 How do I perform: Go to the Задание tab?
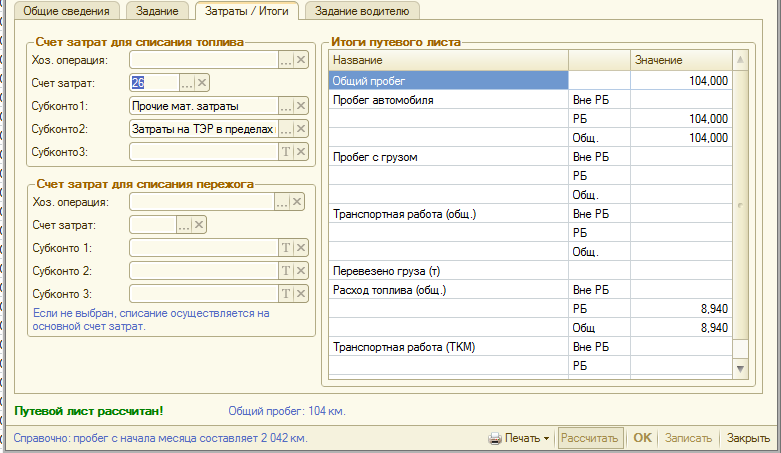[159, 10]
